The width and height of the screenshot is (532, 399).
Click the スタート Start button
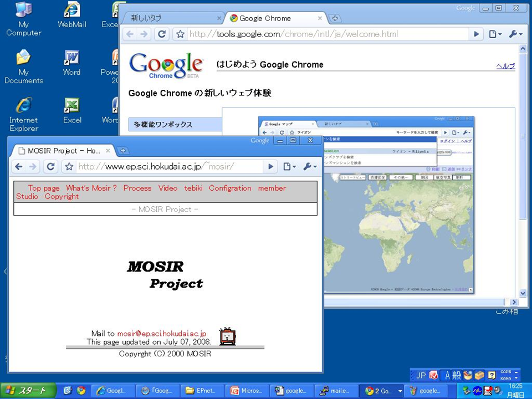coord(28,391)
